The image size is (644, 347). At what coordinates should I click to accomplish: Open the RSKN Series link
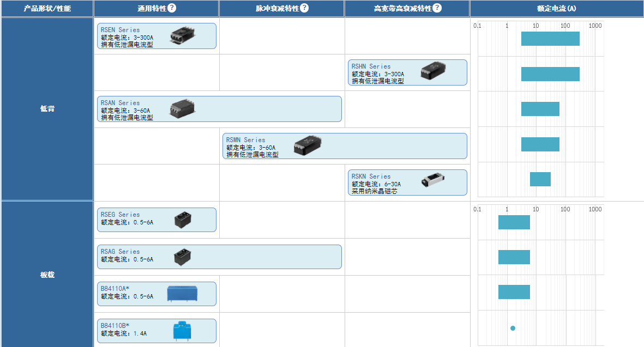pos(371,176)
